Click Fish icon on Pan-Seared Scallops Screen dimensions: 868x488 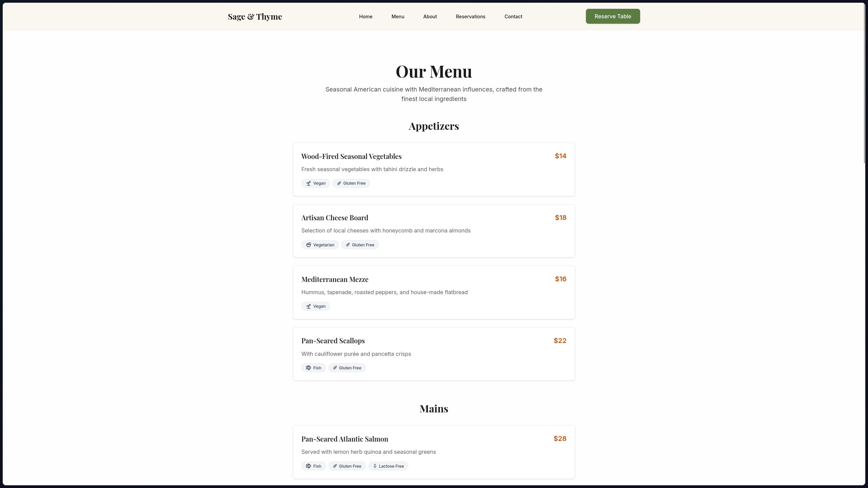point(308,368)
